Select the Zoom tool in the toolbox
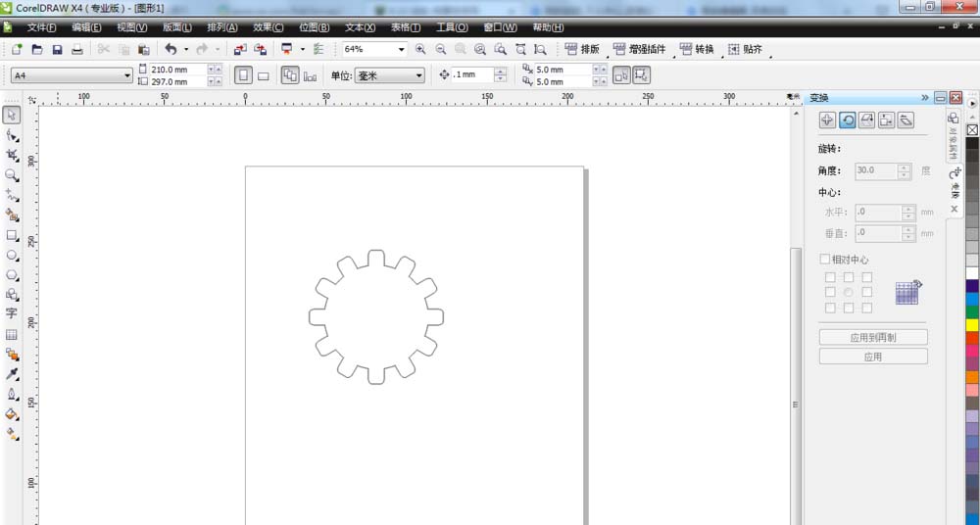 pyautogui.click(x=12, y=175)
